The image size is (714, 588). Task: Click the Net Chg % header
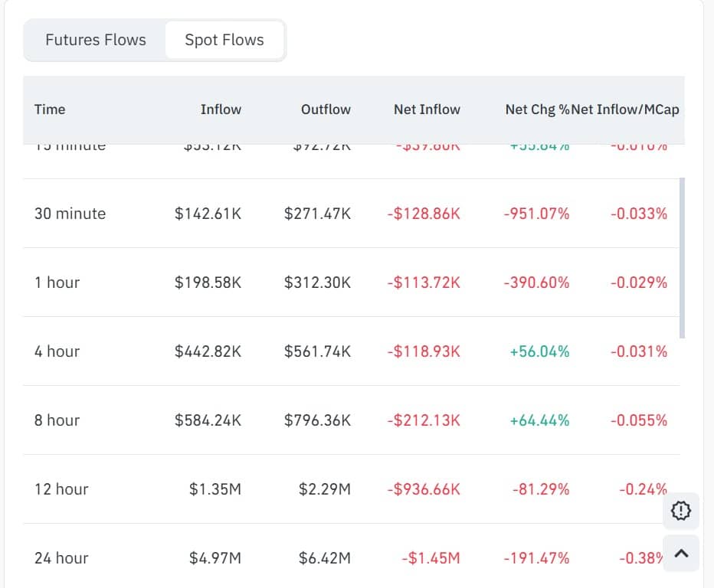click(x=536, y=109)
